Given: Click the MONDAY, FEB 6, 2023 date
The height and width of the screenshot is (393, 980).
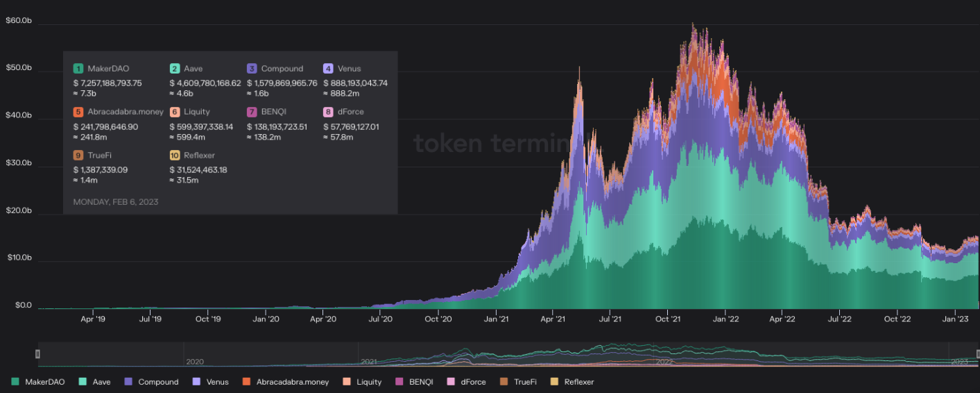Looking at the screenshot, I should pyautogui.click(x=116, y=202).
